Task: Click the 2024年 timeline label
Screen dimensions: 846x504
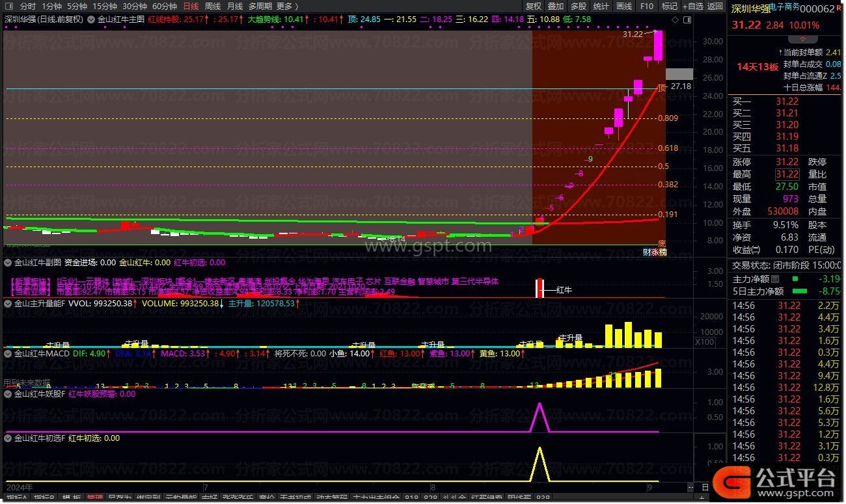Action: coord(19,487)
